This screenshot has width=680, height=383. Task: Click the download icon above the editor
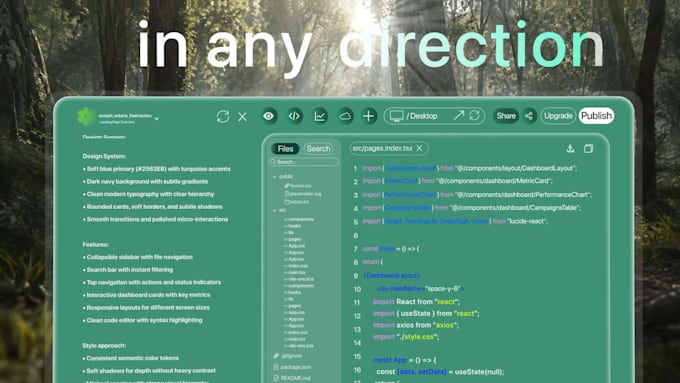570,148
